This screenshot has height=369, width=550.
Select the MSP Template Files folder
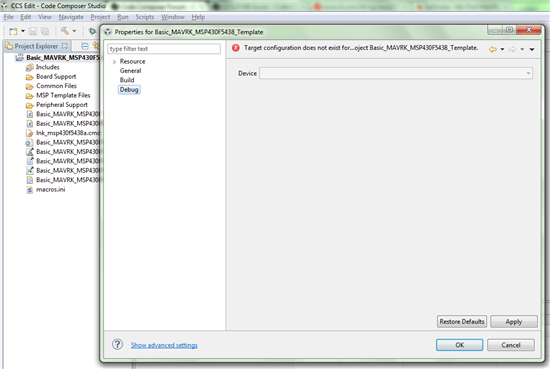tap(58, 95)
